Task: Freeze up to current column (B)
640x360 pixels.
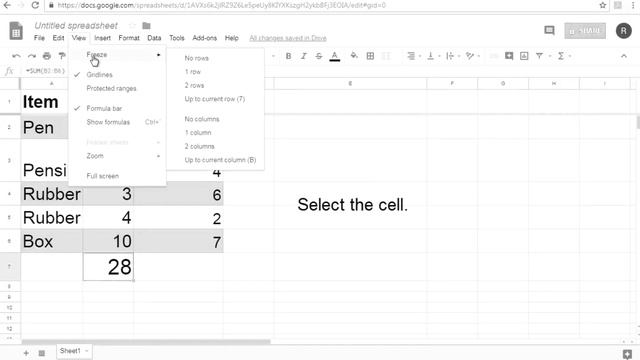Action: pyautogui.click(x=216, y=160)
